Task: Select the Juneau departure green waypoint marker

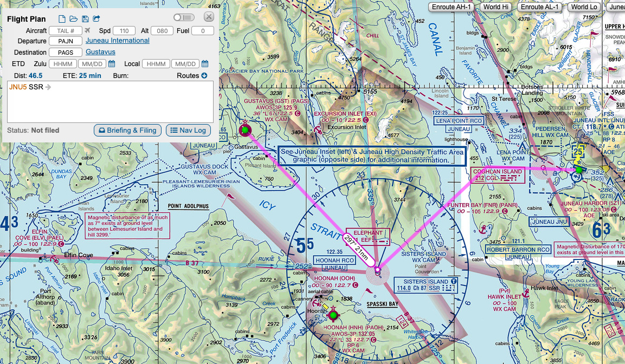Action: [x=579, y=170]
